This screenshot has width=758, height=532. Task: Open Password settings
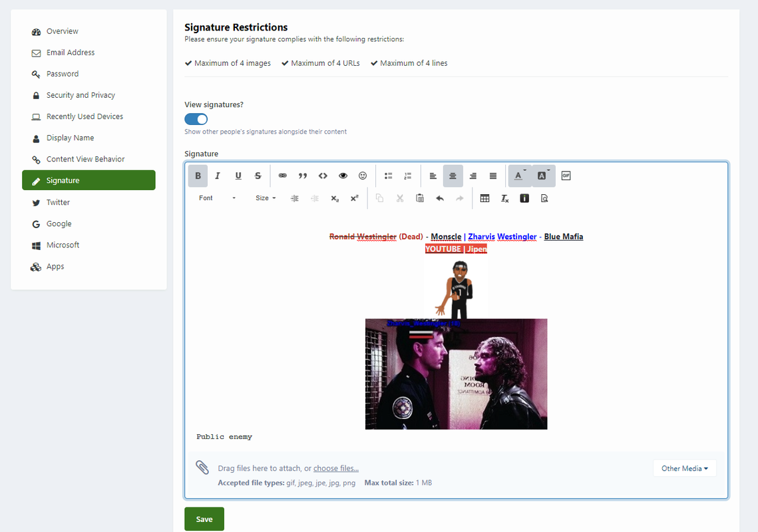click(x=89, y=74)
